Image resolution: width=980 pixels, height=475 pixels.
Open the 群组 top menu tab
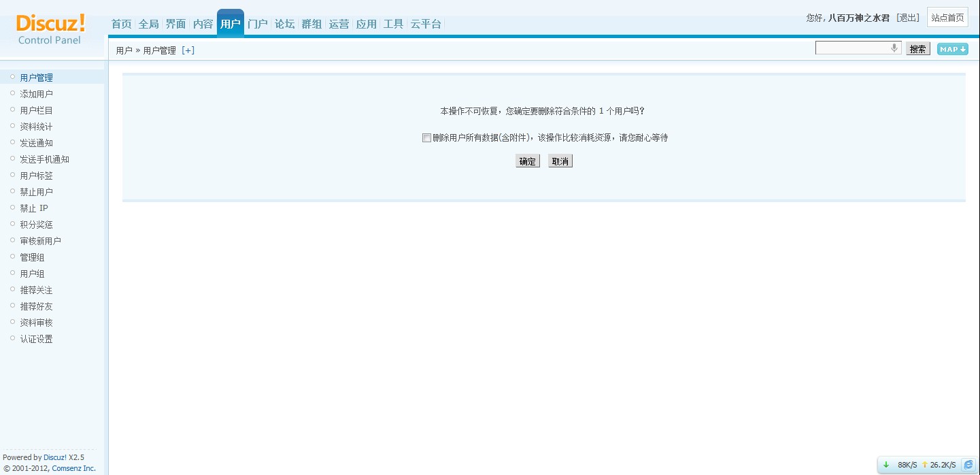[312, 24]
